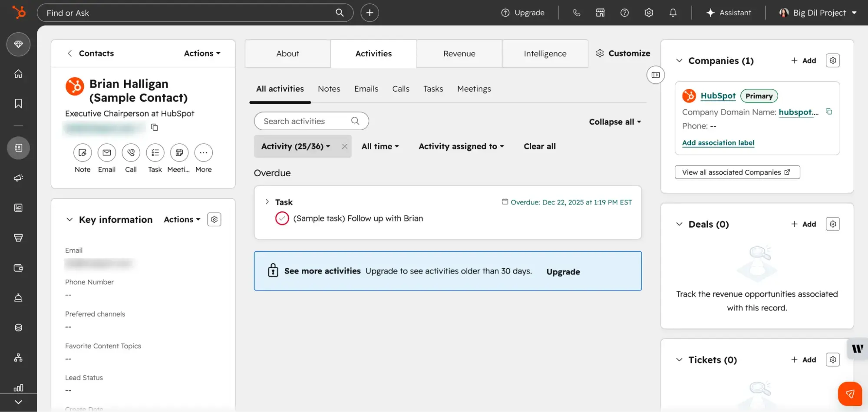Remove the Activity filter with X
This screenshot has height=412, width=868.
344,146
